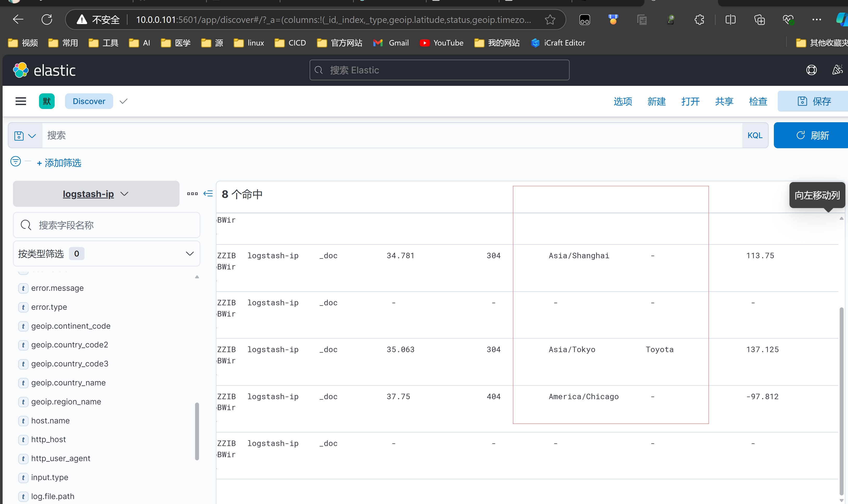This screenshot has height=504, width=848.
Task: Open iCraft Editor bookmark
Action: pyautogui.click(x=558, y=43)
